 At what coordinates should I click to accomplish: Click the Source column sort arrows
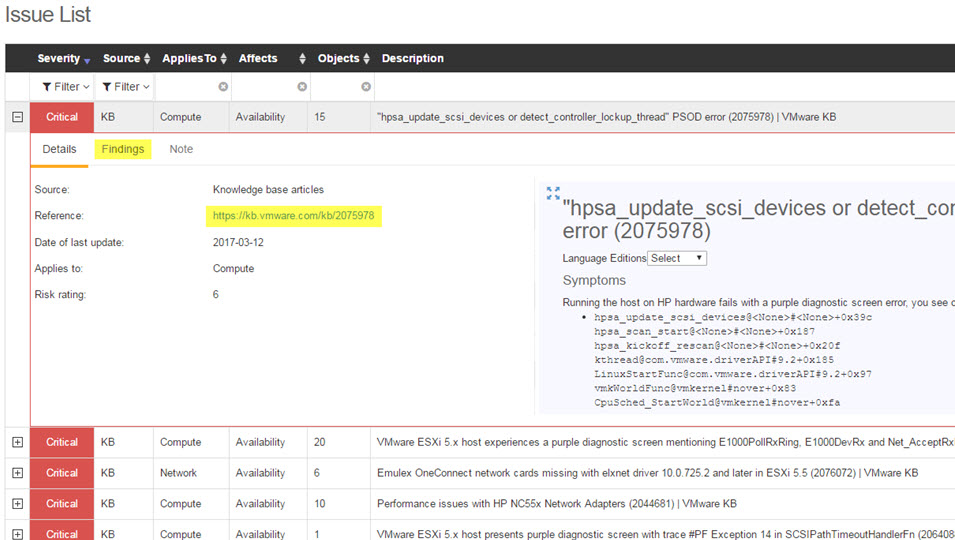(147, 59)
